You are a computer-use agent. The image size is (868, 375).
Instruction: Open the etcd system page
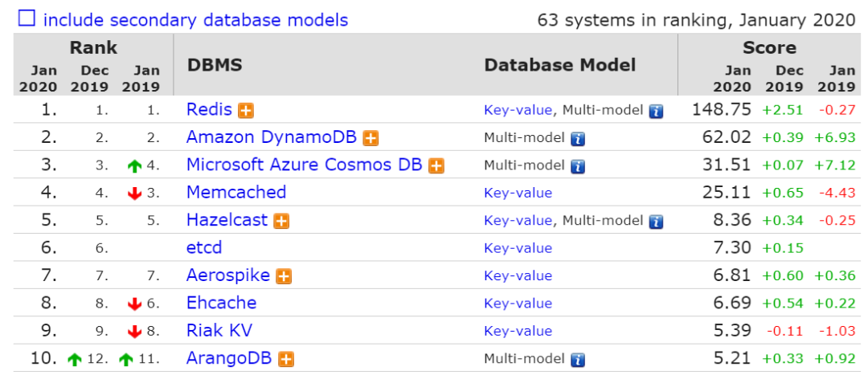pos(204,248)
